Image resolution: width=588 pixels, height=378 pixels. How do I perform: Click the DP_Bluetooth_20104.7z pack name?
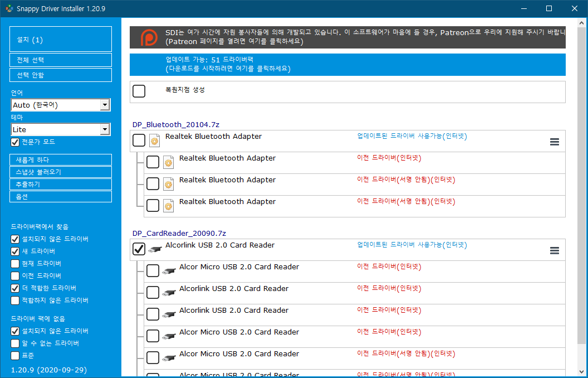(176, 125)
